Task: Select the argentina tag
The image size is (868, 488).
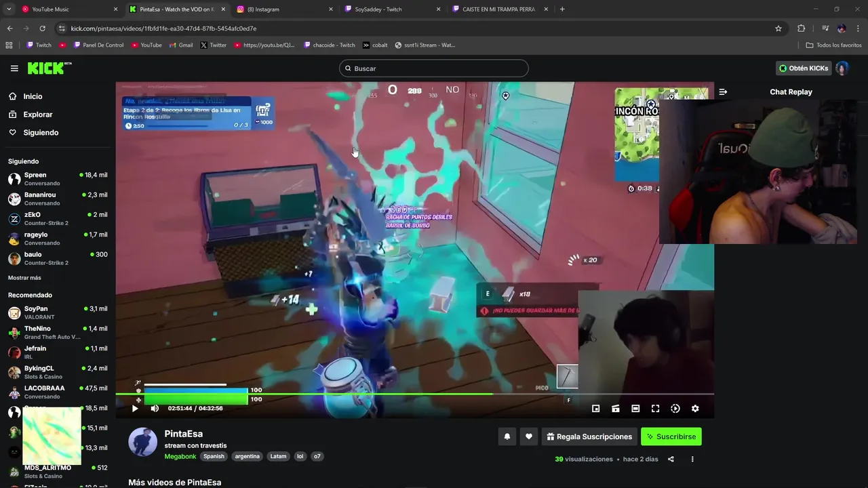Action: pyautogui.click(x=248, y=456)
